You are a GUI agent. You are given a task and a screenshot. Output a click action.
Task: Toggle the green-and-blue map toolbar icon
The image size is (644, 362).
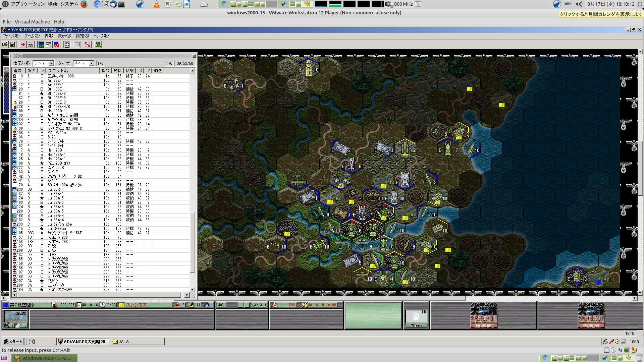click(x=41, y=45)
